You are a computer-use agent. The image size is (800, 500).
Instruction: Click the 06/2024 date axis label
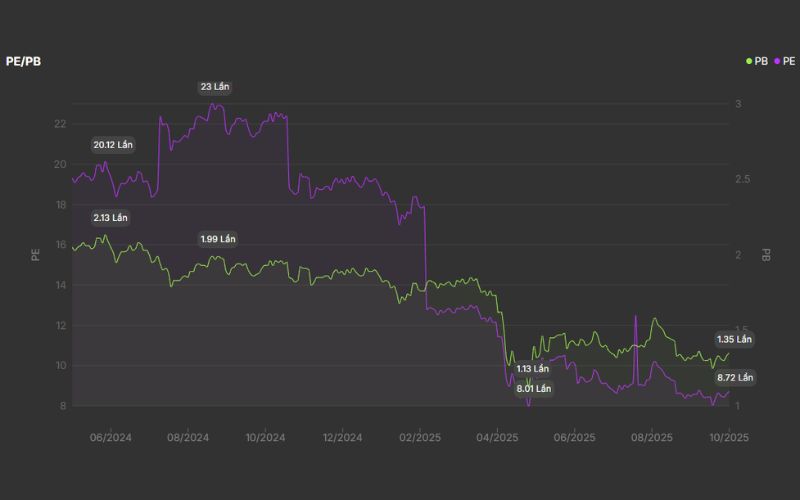[x=111, y=437]
